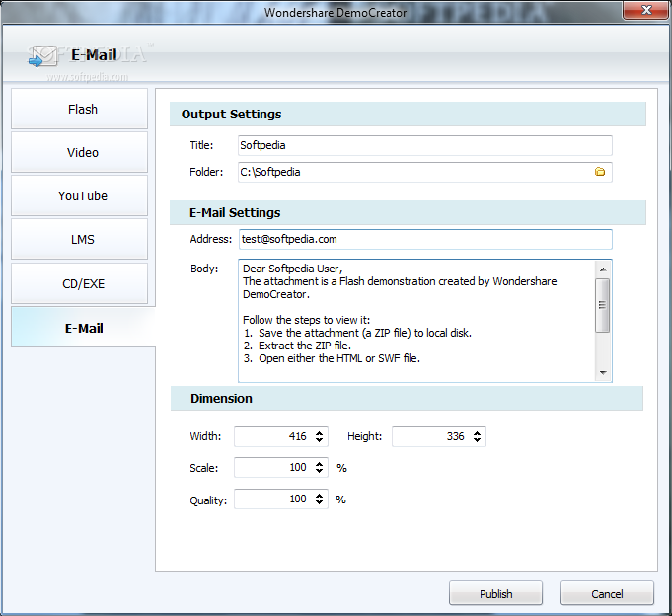
Task: Click inside the e-mail Body text area
Action: point(416,320)
